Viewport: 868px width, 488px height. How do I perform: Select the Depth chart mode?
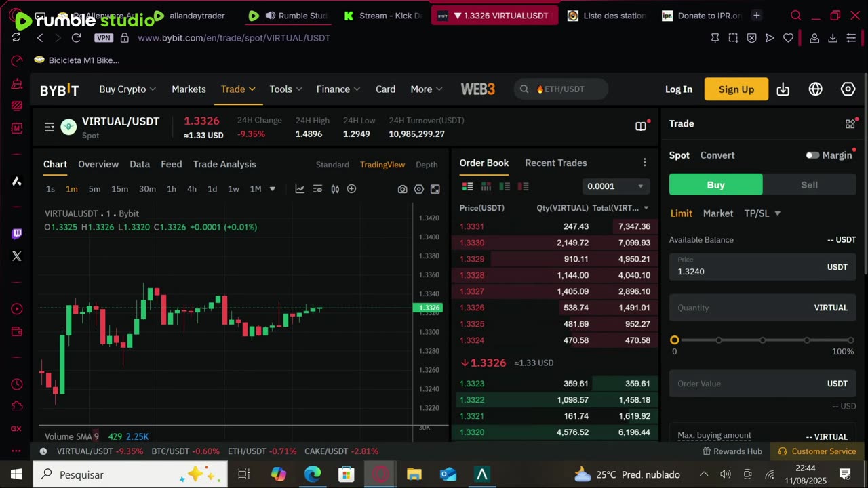(427, 165)
